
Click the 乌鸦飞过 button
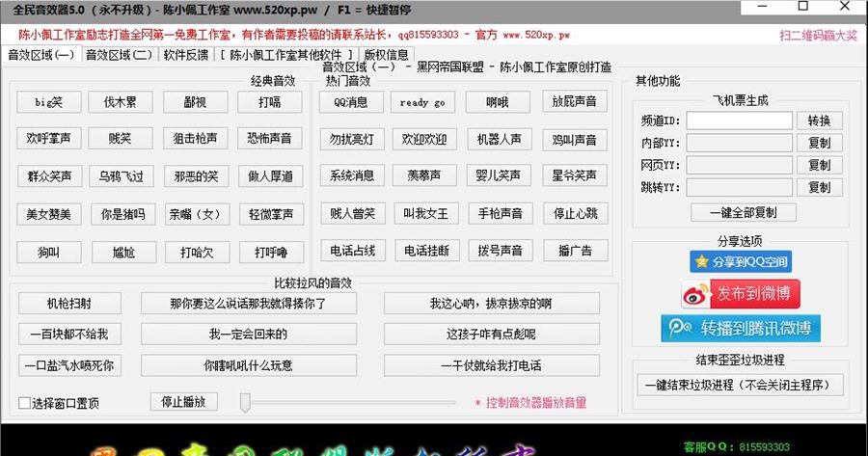coord(122,176)
